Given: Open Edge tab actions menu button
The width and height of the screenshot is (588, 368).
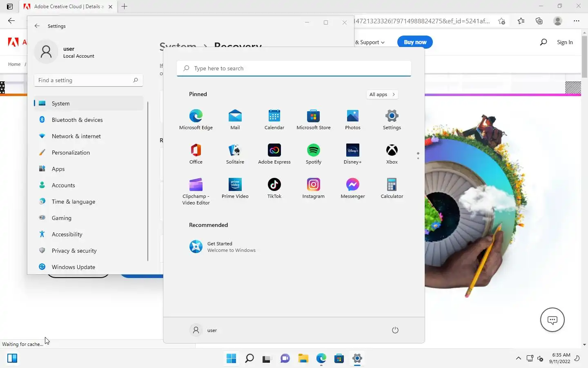Looking at the screenshot, I should point(10,7).
